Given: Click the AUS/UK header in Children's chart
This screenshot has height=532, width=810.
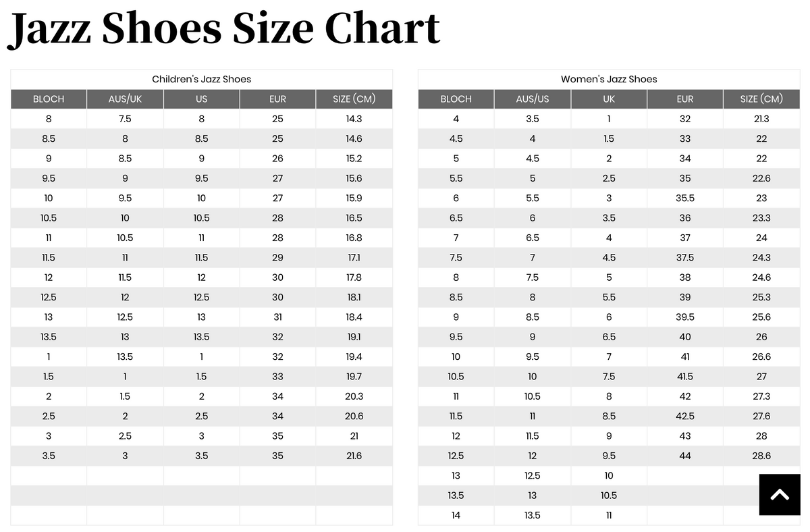Looking at the screenshot, I should pyautogui.click(x=125, y=99).
